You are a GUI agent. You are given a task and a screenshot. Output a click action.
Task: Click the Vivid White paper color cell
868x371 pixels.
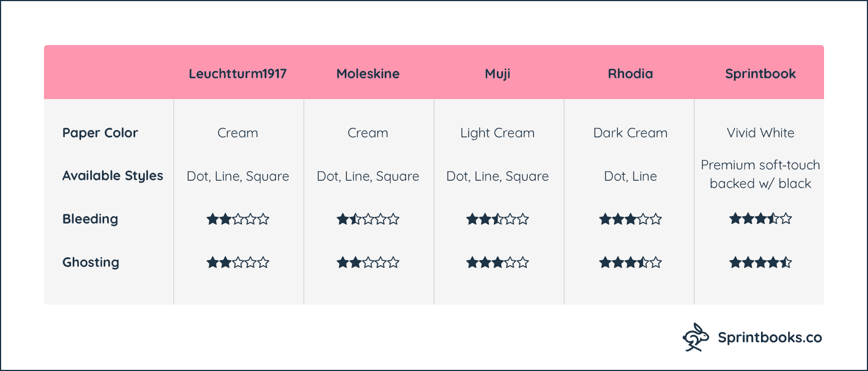(760, 133)
